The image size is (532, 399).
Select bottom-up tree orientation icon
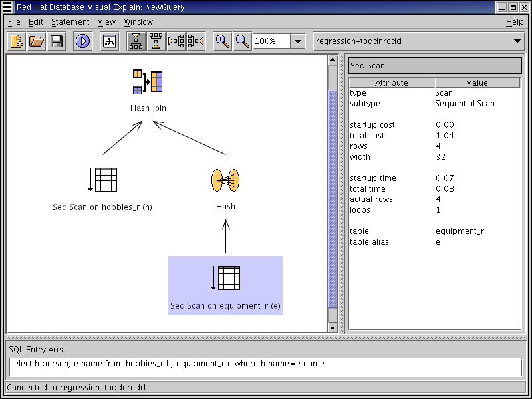point(156,41)
